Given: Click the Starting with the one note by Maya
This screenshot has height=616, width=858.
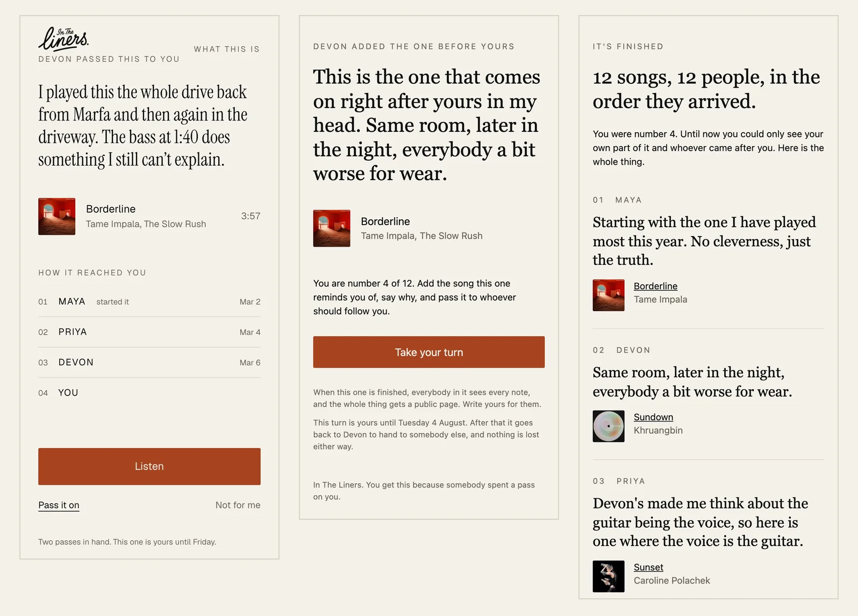Looking at the screenshot, I should click(704, 241).
